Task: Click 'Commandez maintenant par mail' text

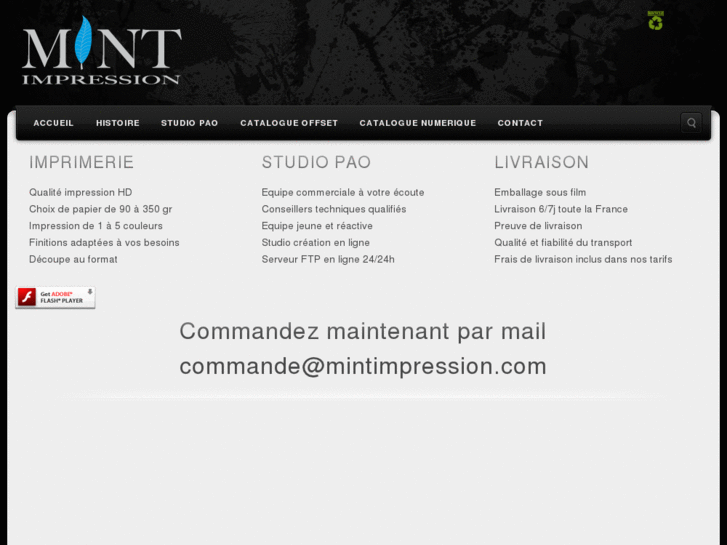Action: tap(363, 332)
